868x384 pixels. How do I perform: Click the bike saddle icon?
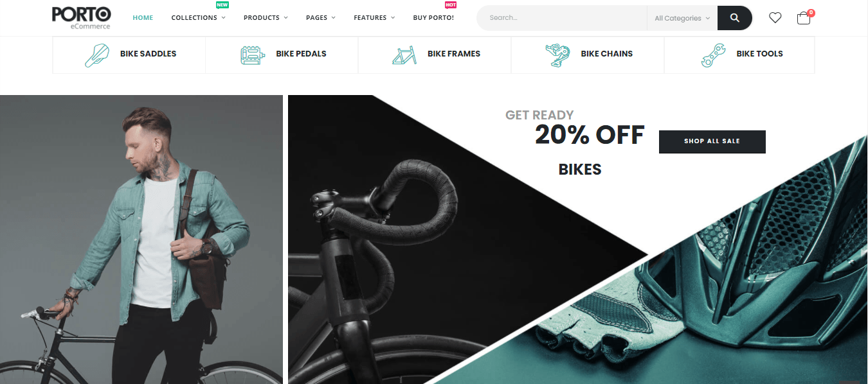coord(97,55)
